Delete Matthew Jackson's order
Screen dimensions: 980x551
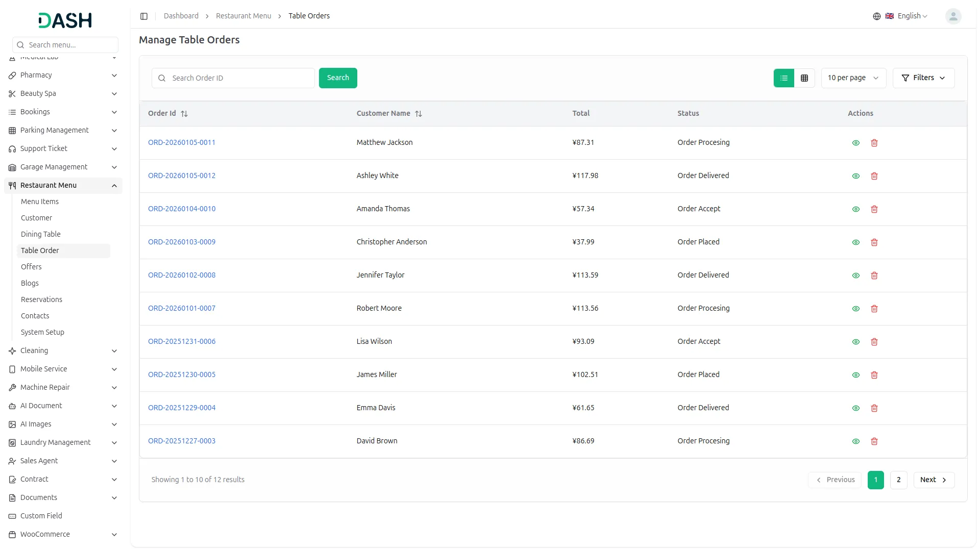coord(874,143)
